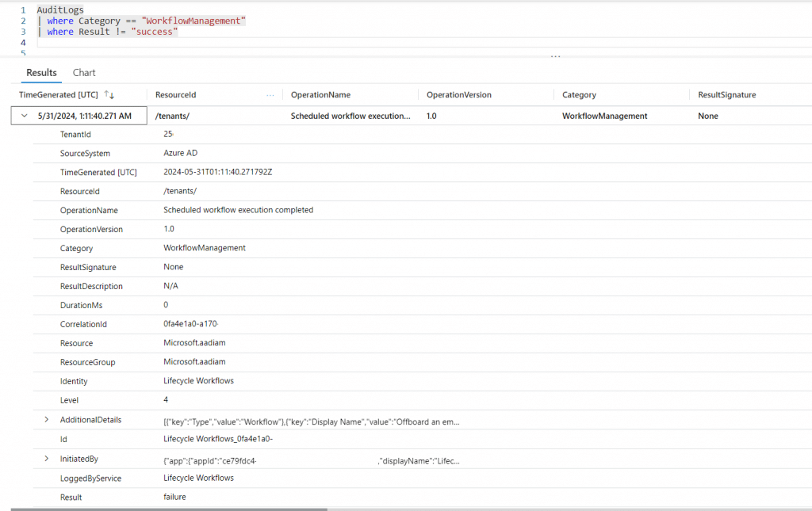Sort by TimeGenerated column arrows icon
Viewport: 812px width, 511px height.
click(109, 94)
